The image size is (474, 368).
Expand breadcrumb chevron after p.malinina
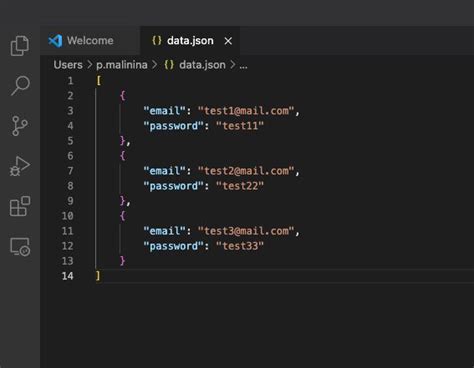(x=154, y=65)
